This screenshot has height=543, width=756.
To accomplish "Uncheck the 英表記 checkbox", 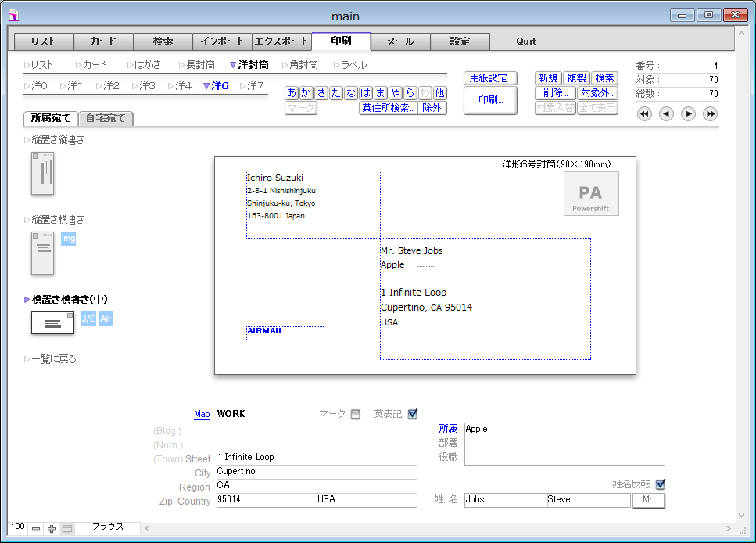I will [x=413, y=414].
